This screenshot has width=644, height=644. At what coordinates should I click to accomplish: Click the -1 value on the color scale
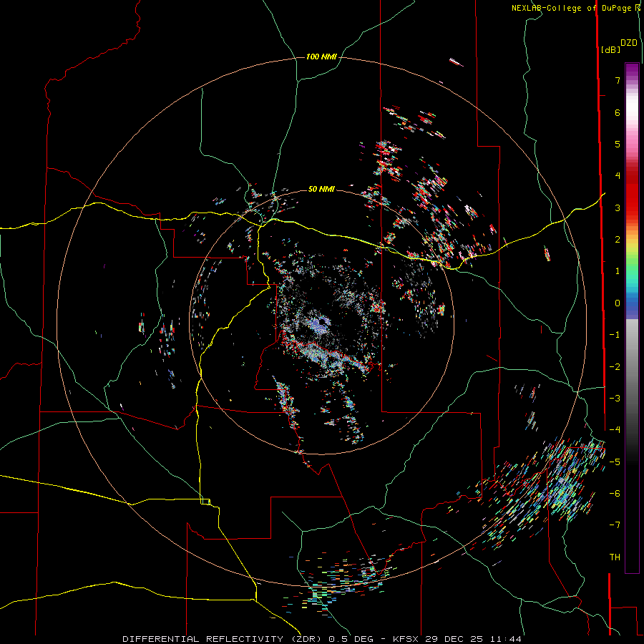coord(615,335)
